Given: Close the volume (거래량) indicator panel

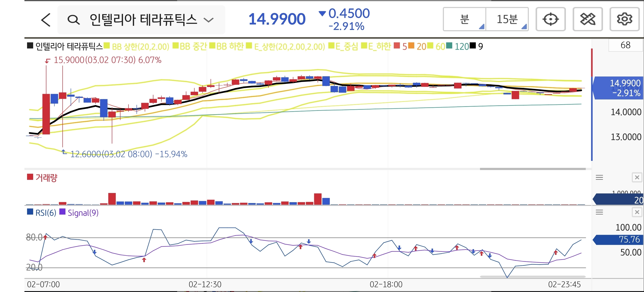Looking at the screenshot, I should click(x=637, y=177).
